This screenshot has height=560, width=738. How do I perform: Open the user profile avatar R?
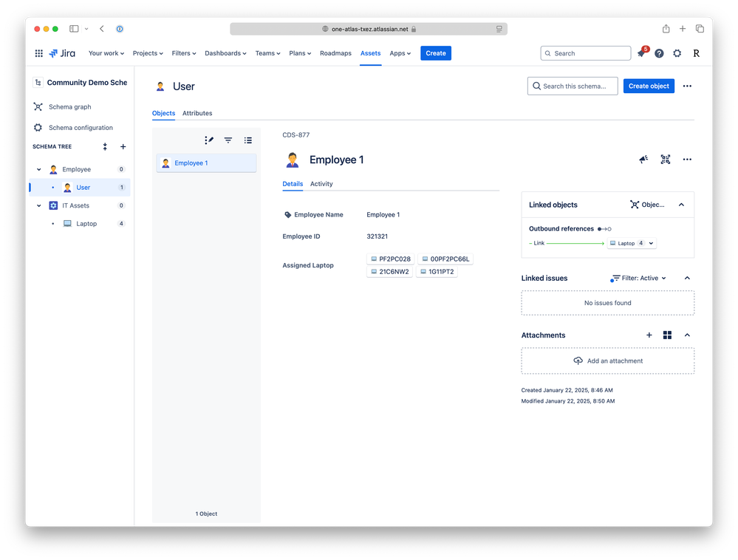tap(696, 53)
